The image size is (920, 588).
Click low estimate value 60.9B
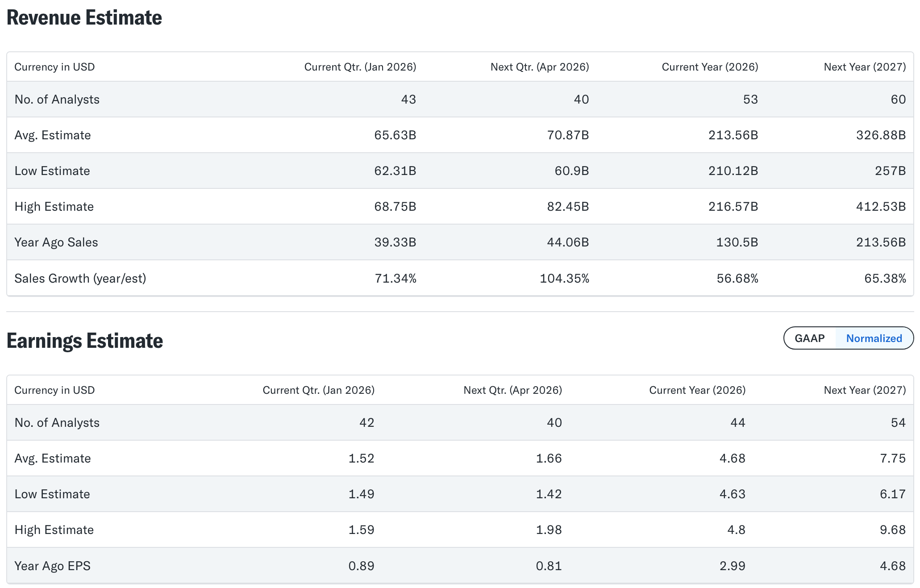(x=571, y=171)
